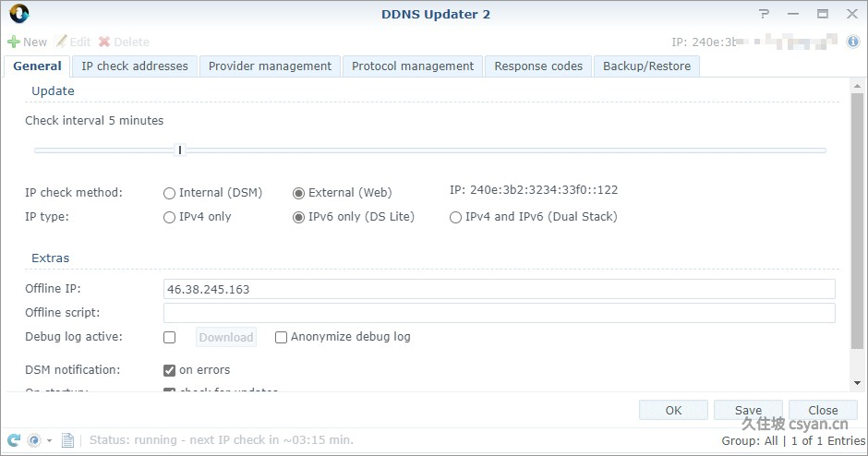Click the Save button

point(748,410)
